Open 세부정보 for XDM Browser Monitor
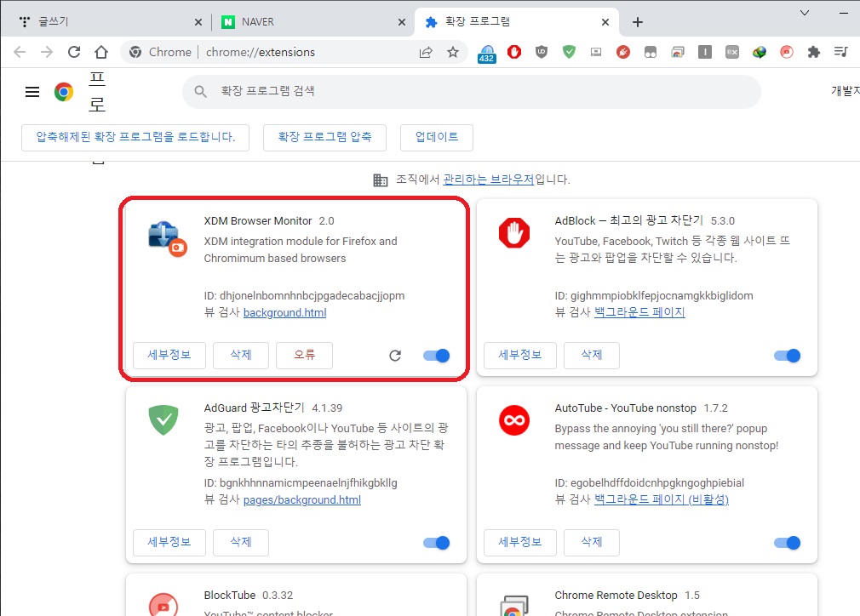 coord(169,355)
